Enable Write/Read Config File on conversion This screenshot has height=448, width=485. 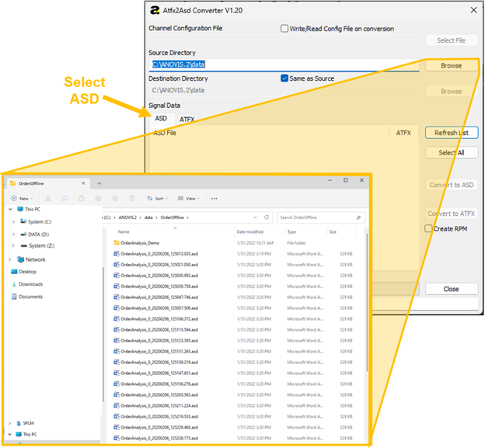pos(285,29)
